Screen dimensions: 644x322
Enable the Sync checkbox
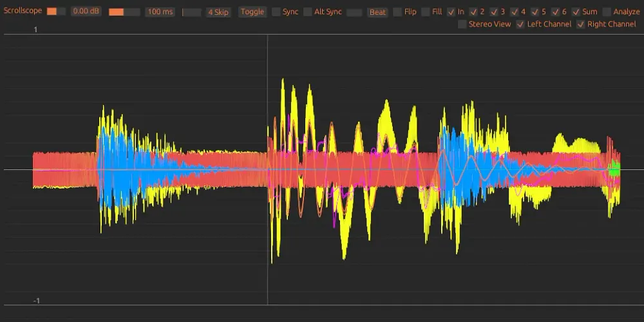[276, 12]
